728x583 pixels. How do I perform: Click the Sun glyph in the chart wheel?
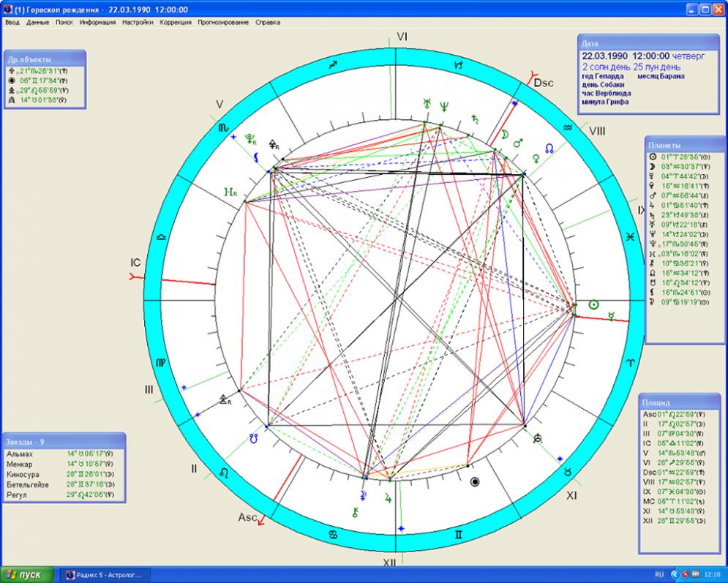594,303
